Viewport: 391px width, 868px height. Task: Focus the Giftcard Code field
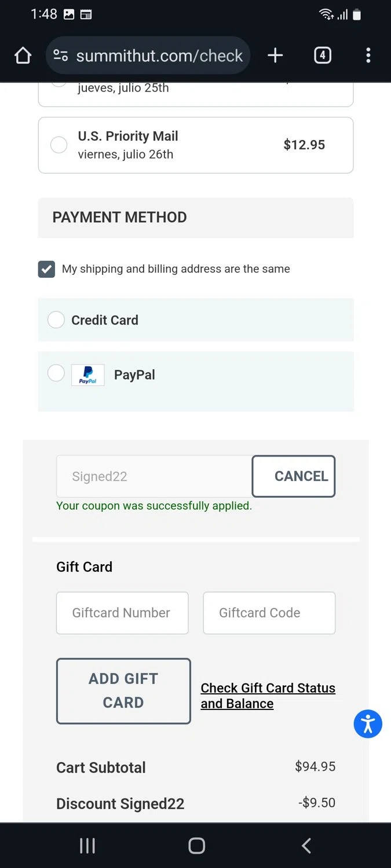(x=269, y=613)
